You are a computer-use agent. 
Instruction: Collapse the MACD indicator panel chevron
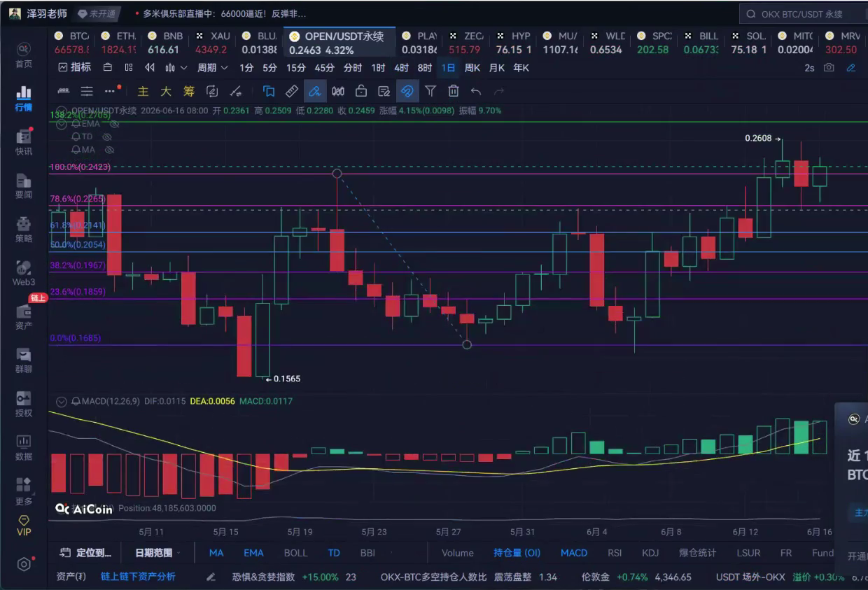(62, 402)
